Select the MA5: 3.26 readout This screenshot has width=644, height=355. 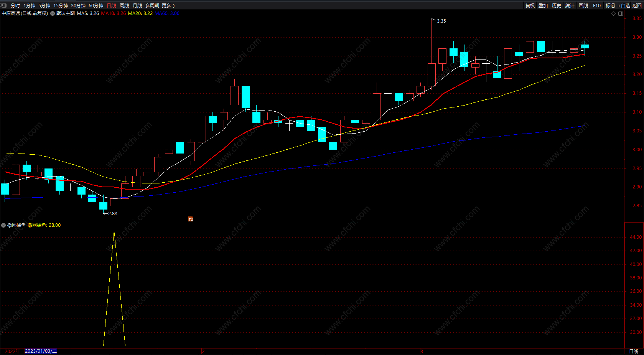coord(88,13)
